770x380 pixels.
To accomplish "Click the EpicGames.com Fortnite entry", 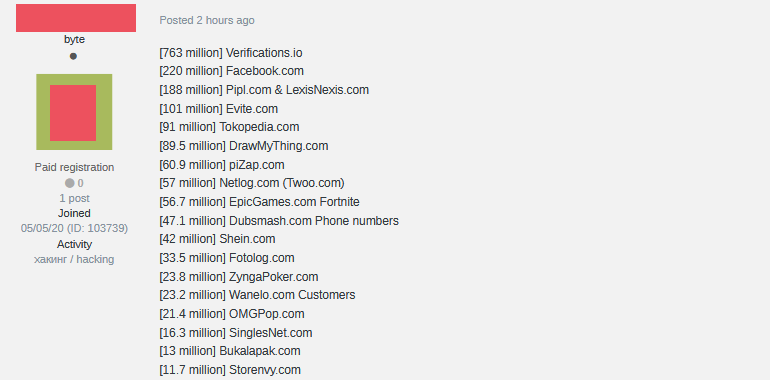I will (259, 202).
